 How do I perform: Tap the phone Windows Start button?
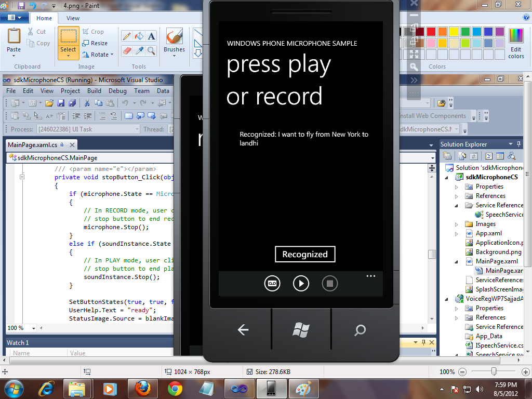301,330
